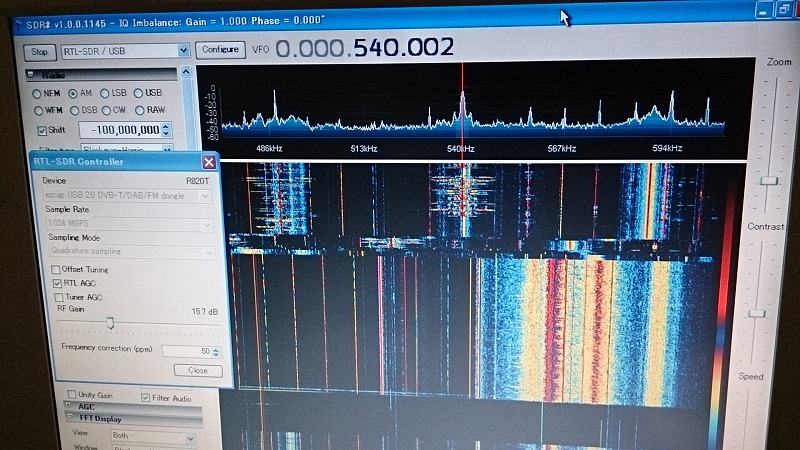Screen dimensions: 800x450
Task: Minimize the SDR# window
Action: point(763,11)
